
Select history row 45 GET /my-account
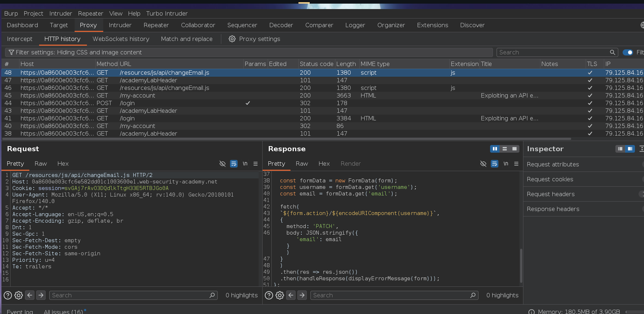click(322, 95)
